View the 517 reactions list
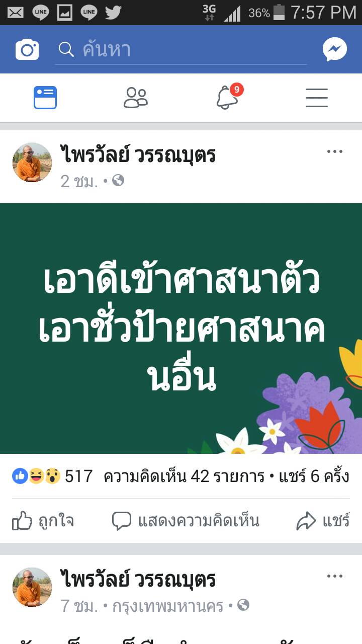Viewport: 362px width, 644px height. [53, 476]
